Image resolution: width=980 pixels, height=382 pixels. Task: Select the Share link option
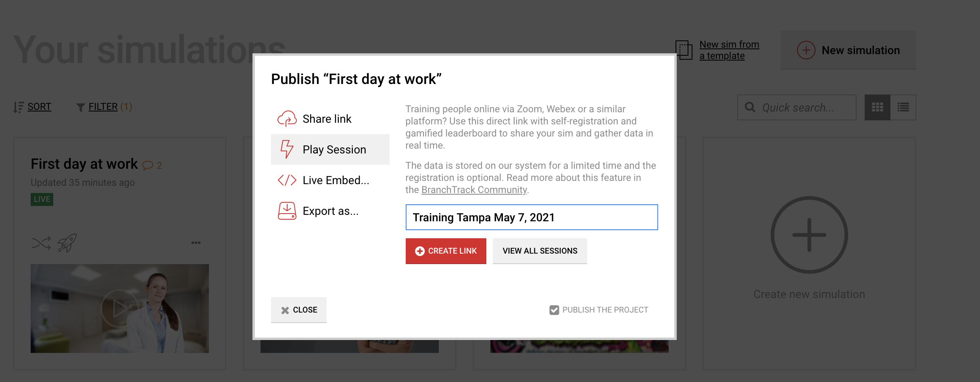330,119
